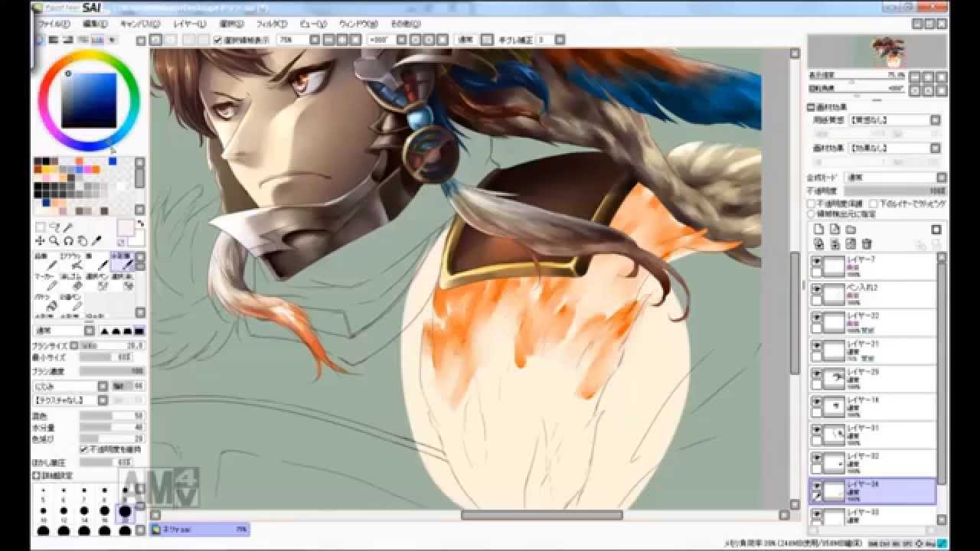
Task: Select layer レイヤー32 in layer list
Action: pos(873,463)
